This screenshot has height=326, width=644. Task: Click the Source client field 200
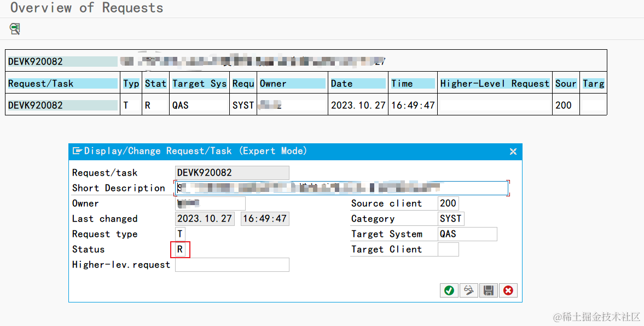coord(448,203)
